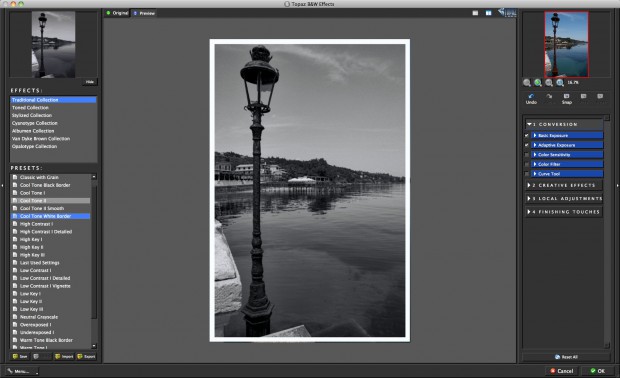The height and width of the screenshot is (378, 620).
Task: Take a snapshot with the Snap icon
Action: point(567,96)
